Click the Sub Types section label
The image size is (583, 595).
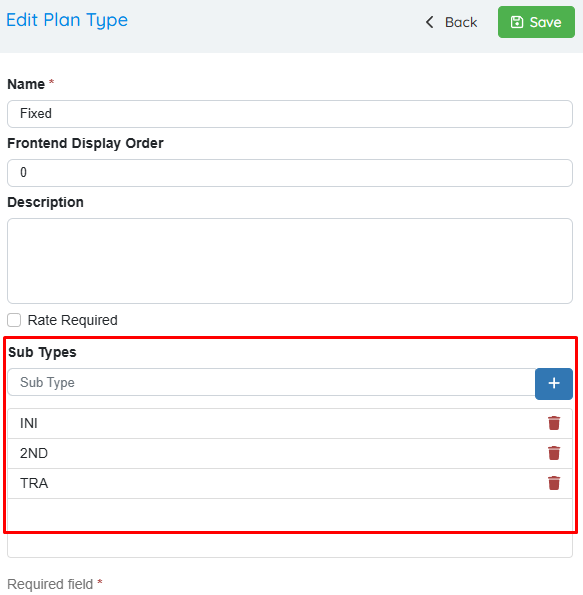[42, 352]
